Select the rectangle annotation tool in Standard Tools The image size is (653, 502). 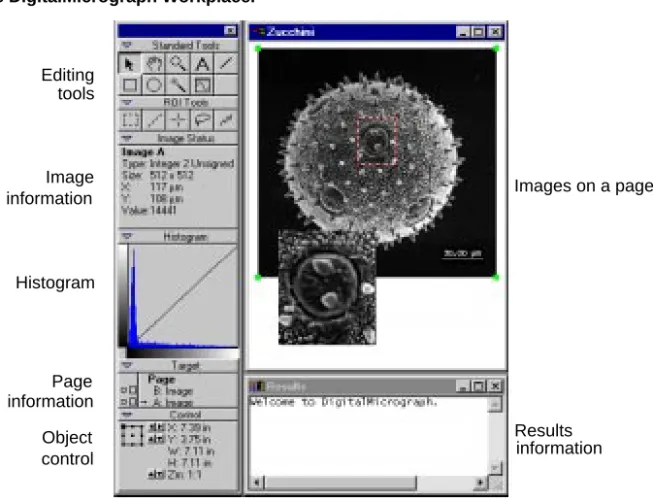point(130,85)
